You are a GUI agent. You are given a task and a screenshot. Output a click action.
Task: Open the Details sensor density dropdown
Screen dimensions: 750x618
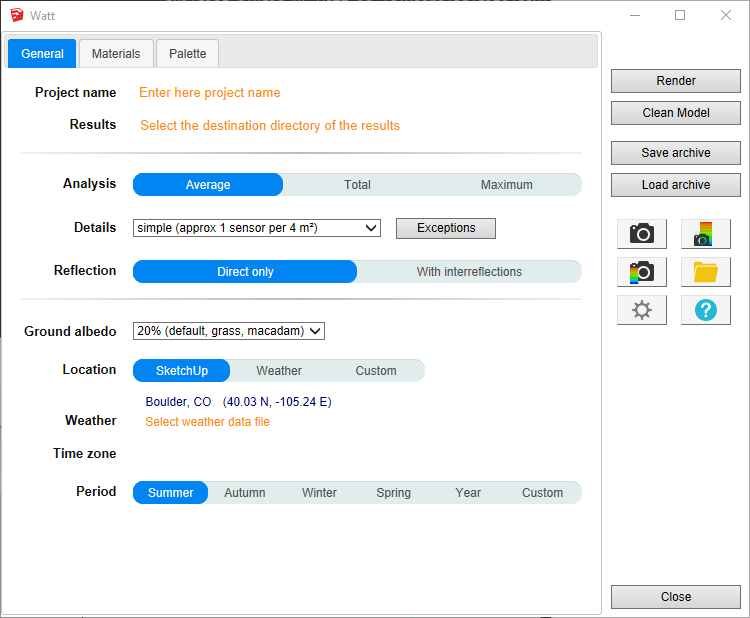256,228
